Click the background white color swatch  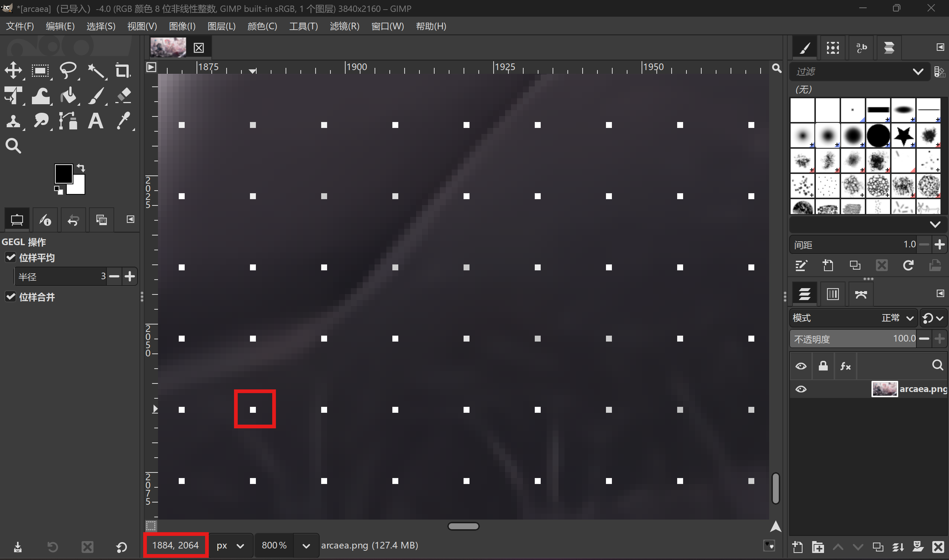click(78, 187)
